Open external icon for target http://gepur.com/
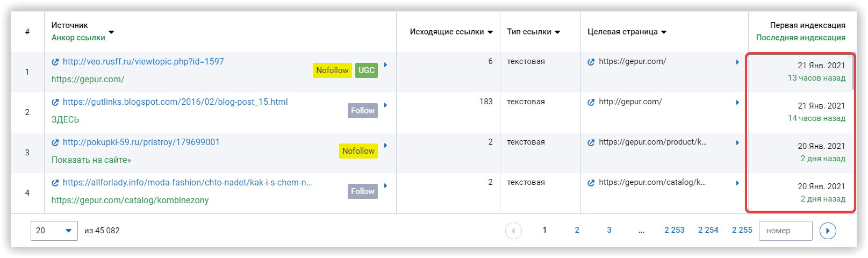The height and width of the screenshot is (258, 868). 591,102
